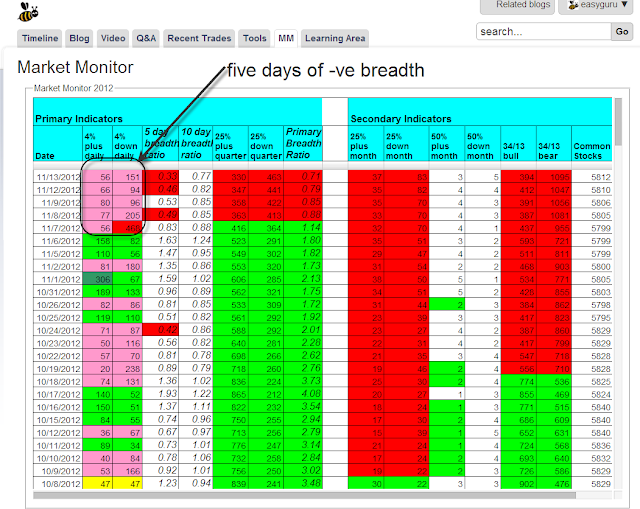Switch to the Blog tab
The width and height of the screenshot is (640, 509).
pyautogui.click(x=79, y=38)
